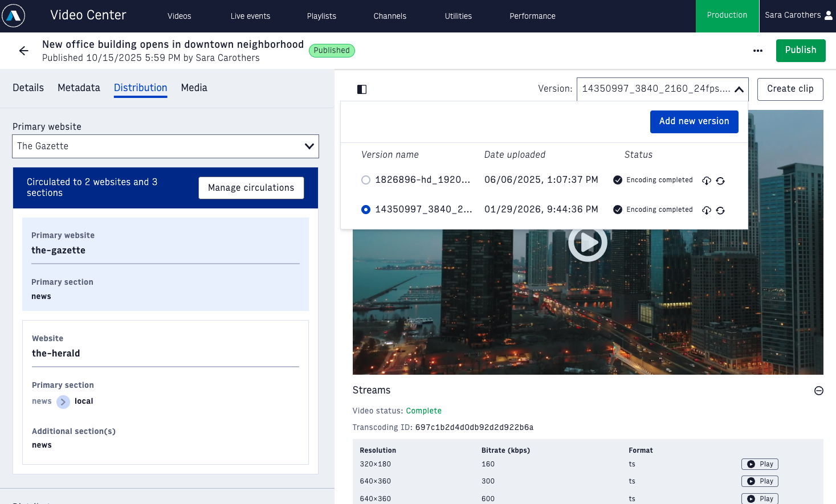Click the Production environment button

(727, 16)
